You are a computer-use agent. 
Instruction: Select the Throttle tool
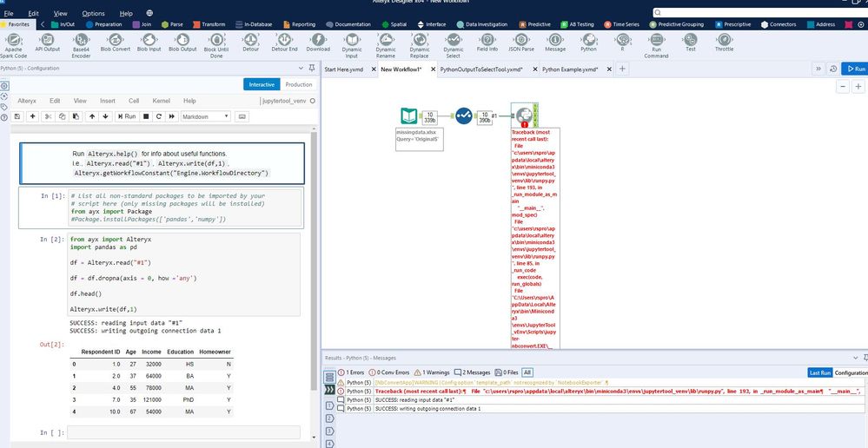click(x=724, y=43)
